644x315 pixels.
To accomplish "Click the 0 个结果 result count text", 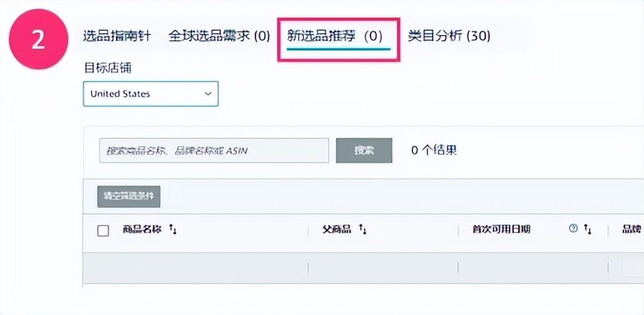I will 434,150.
